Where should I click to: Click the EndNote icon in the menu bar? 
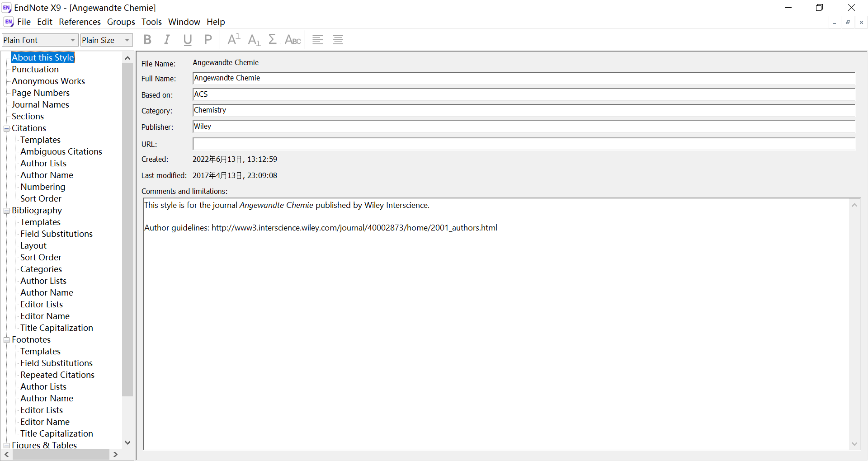coord(9,22)
